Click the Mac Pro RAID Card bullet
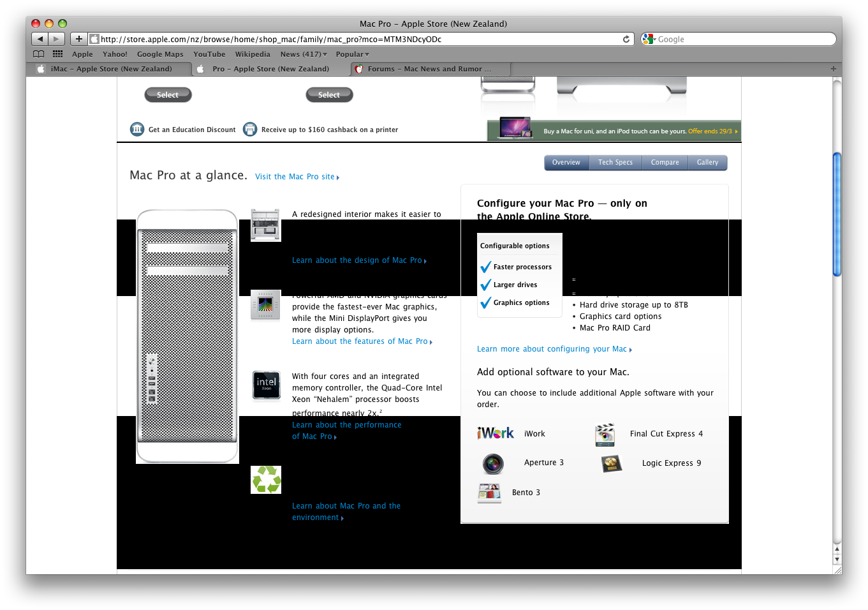868x610 pixels. pyautogui.click(x=615, y=328)
